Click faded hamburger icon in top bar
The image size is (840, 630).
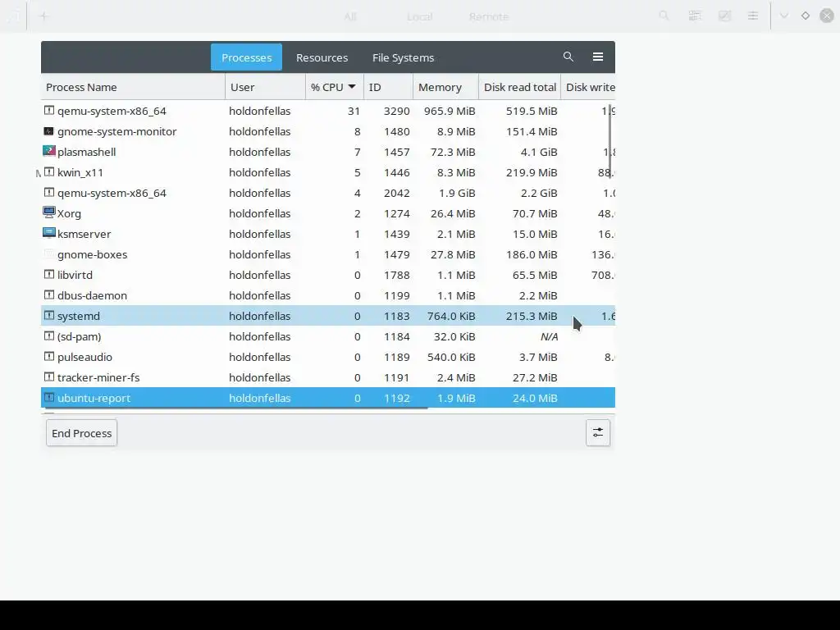[x=753, y=16]
